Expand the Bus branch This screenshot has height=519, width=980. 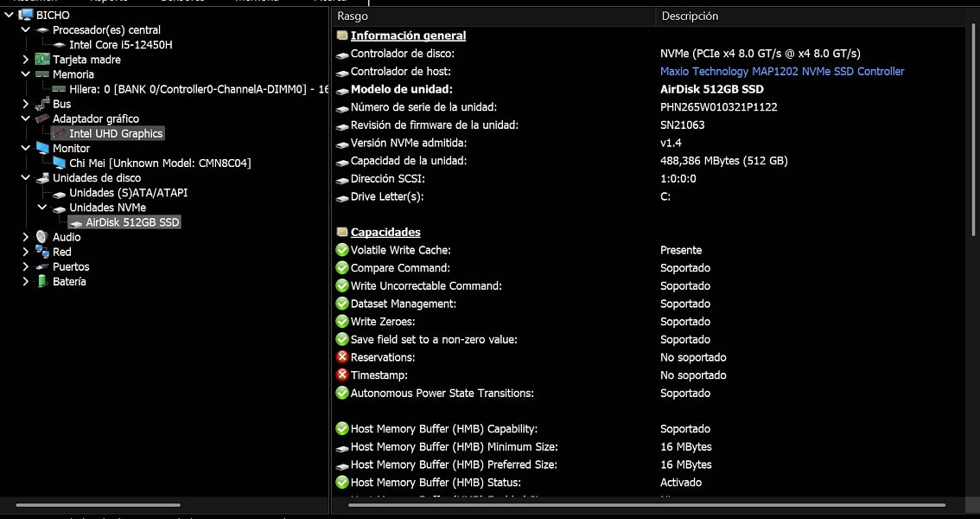click(26, 104)
